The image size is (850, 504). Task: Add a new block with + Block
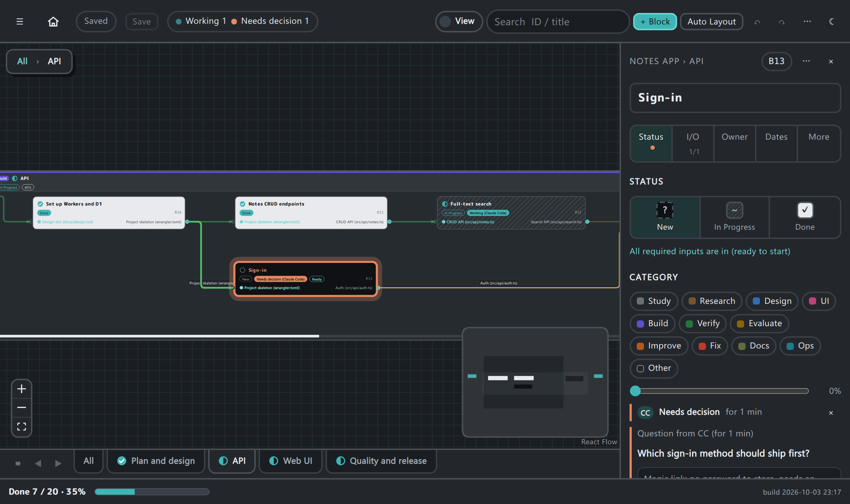(x=655, y=22)
